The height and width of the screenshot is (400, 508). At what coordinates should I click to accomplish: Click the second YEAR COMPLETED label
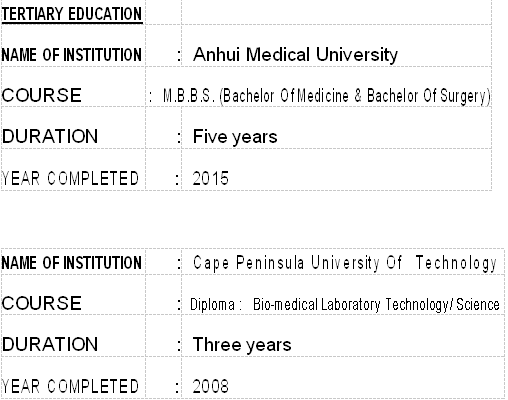coord(70,386)
